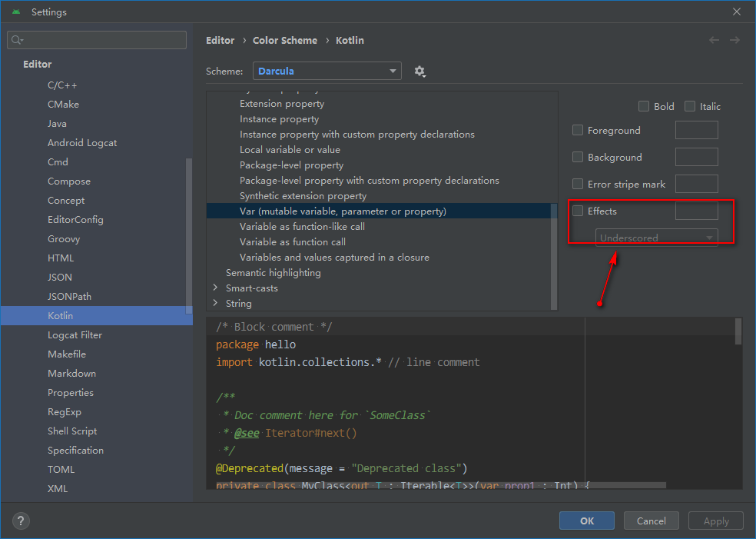Open the scheme gear options icon
This screenshot has width=756, height=539.
tap(419, 72)
